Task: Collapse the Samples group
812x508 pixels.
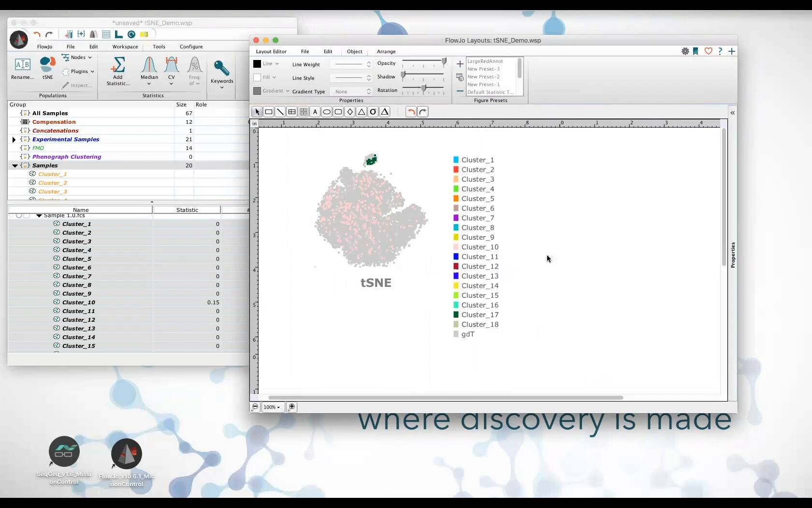Action: (x=15, y=165)
